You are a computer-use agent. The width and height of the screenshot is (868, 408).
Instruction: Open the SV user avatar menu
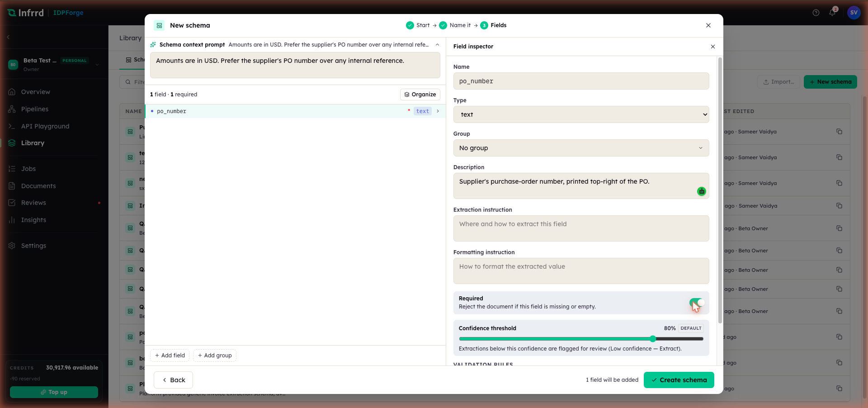854,13
